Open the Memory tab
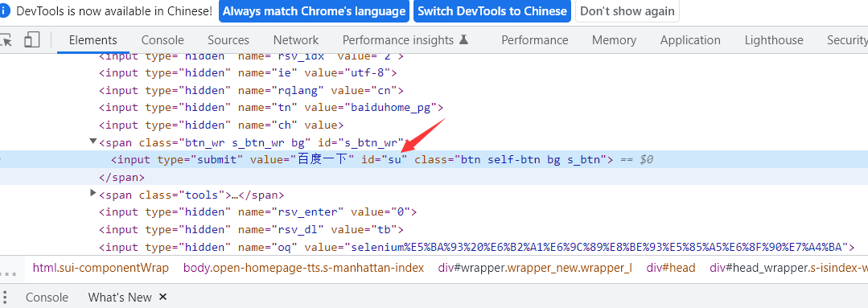Screen dimensions: 868x308 tap(614, 40)
